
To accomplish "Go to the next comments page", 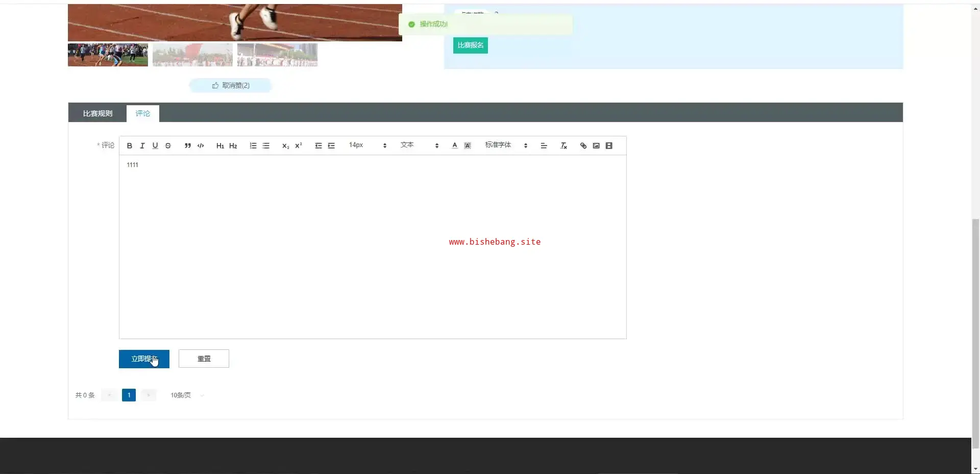I will pos(149,395).
